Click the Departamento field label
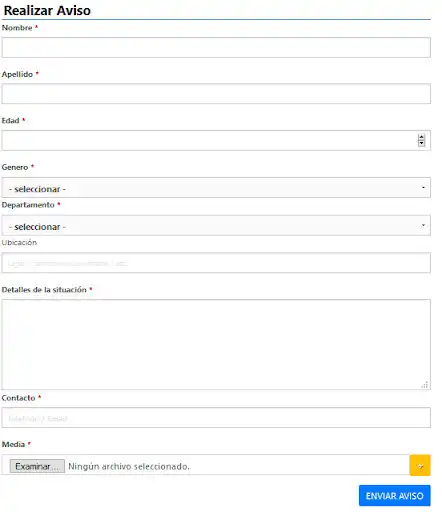 28,205
